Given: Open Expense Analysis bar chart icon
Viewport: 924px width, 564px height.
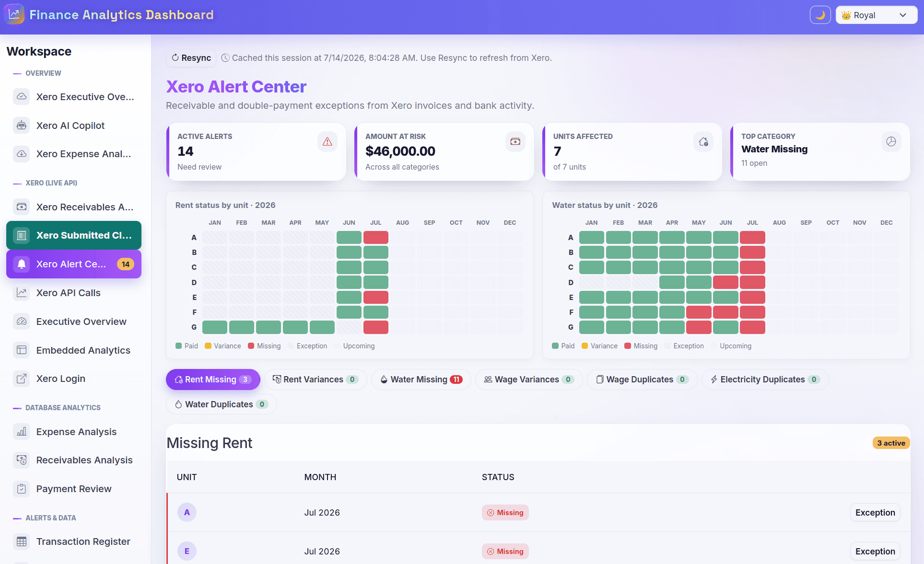Looking at the screenshot, I should (22, 432).
